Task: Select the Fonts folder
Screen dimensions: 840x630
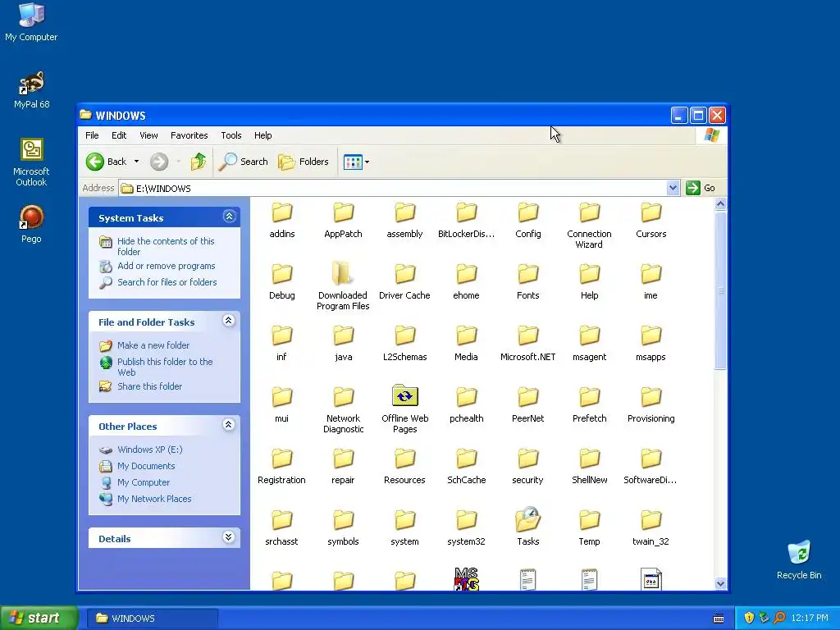Action: coord(527,282)
